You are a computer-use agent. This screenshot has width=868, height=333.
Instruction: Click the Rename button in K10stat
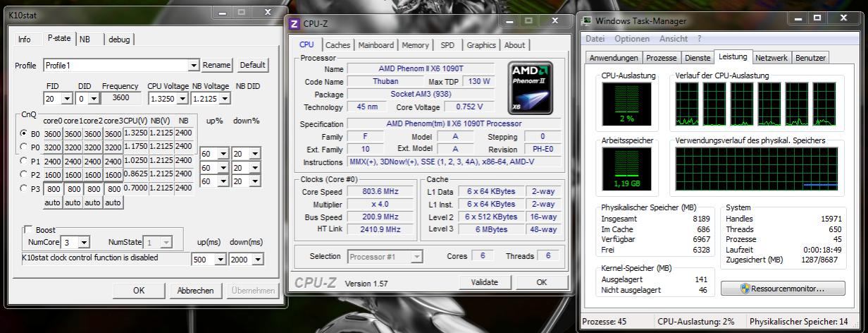click(x=217, y=65)
